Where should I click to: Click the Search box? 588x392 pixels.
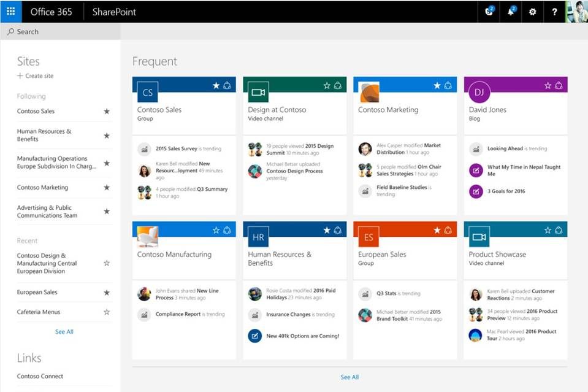tap(60, 31)
